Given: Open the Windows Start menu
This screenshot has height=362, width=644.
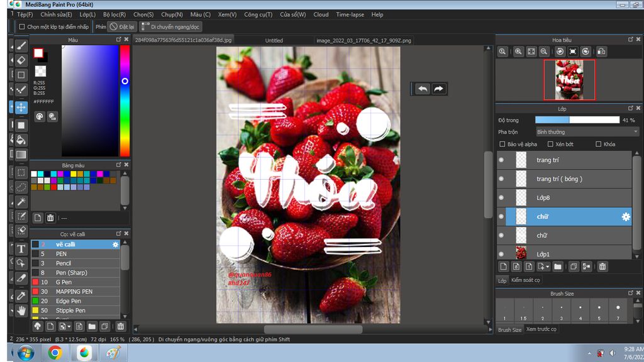Looking at the screenshot, I should pyautogui.click(x=25, y=353).
